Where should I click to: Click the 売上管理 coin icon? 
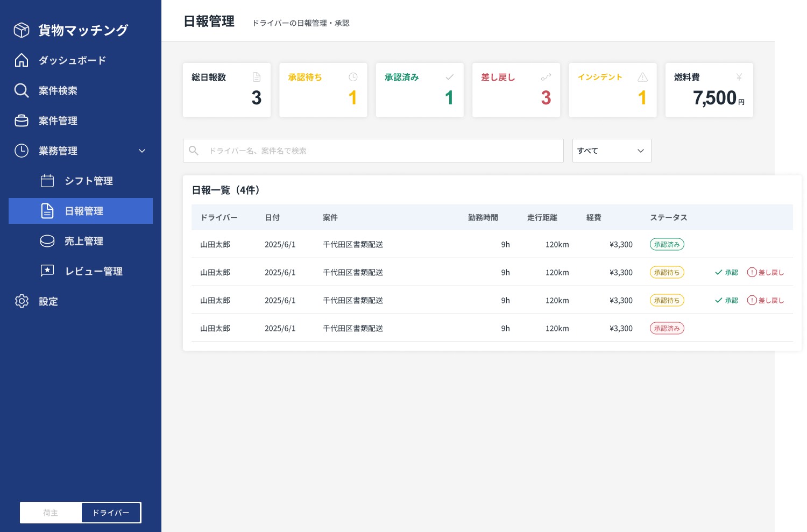pyautogui.click(x=47, y=241)
